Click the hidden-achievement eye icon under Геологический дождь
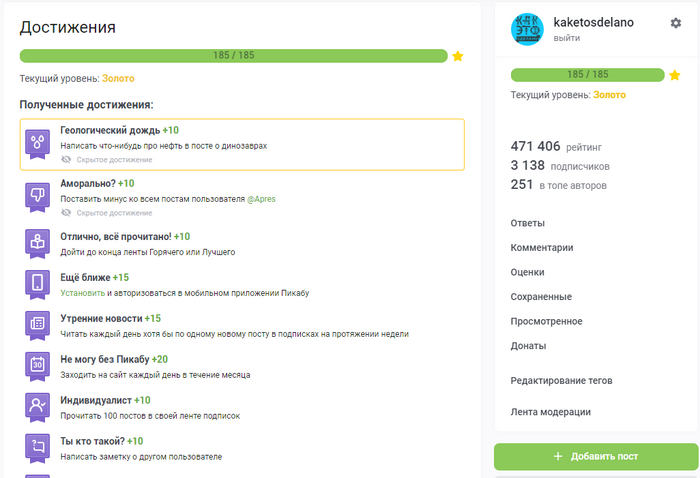Viewport: 700px width, 478px height. pyautogui.click(x=67, y=159)
